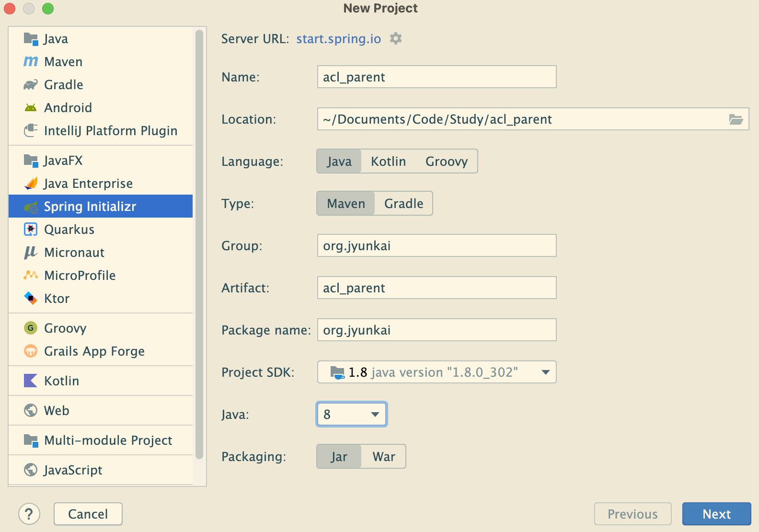Screen dimensions: 759x532
Task: Open the start.spring.io server link
Action: pyautogui.click(x=338, y=39)
